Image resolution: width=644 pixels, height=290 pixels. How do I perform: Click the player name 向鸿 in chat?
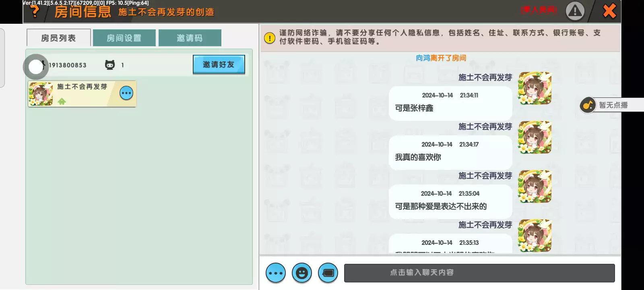(423, 58)
